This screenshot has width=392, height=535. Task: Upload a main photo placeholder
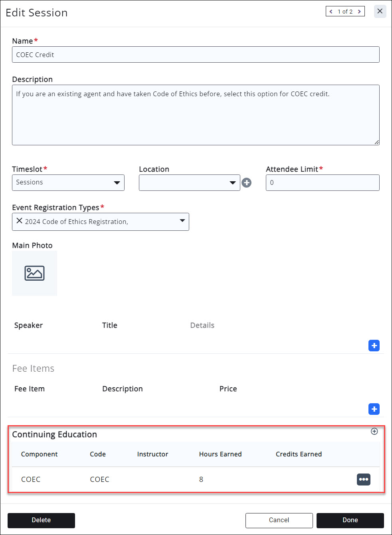pos(35,273)
